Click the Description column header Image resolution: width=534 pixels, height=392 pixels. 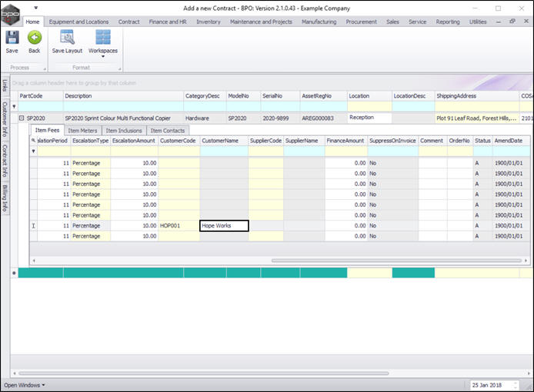[123, 96]
